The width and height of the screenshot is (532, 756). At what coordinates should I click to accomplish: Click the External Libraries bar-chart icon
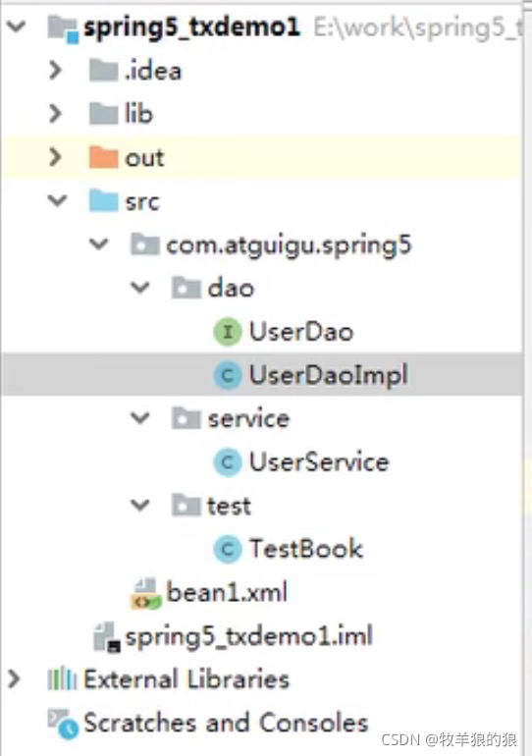(x=62, y=678)
